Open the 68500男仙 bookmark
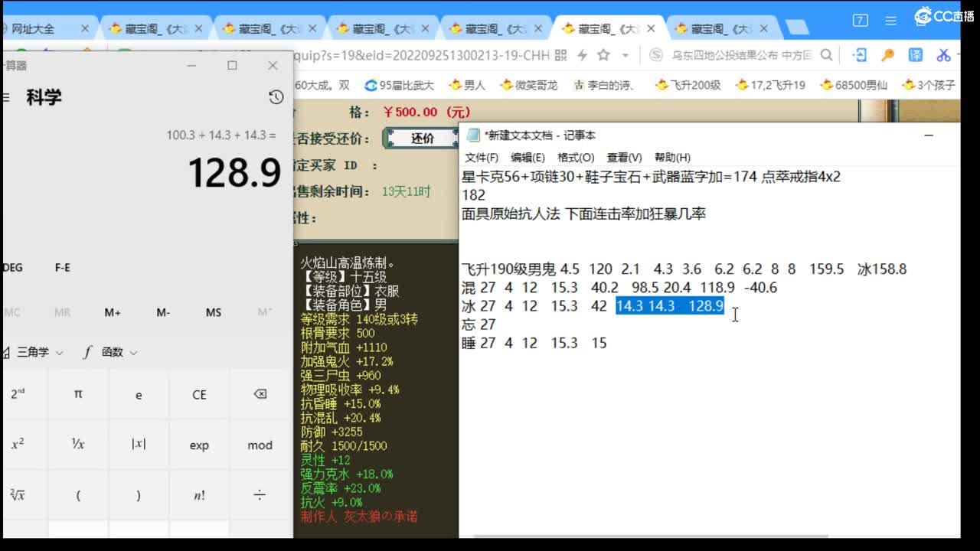Image resolution: width=980 pixels, height=551 pixels. 853,85
